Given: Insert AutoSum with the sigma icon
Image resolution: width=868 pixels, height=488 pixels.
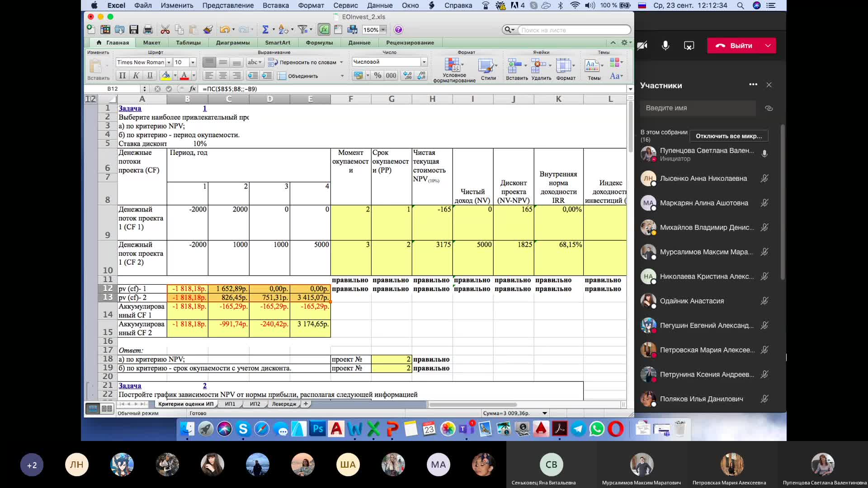Looking at the screenshot, I should pos(265,30).
